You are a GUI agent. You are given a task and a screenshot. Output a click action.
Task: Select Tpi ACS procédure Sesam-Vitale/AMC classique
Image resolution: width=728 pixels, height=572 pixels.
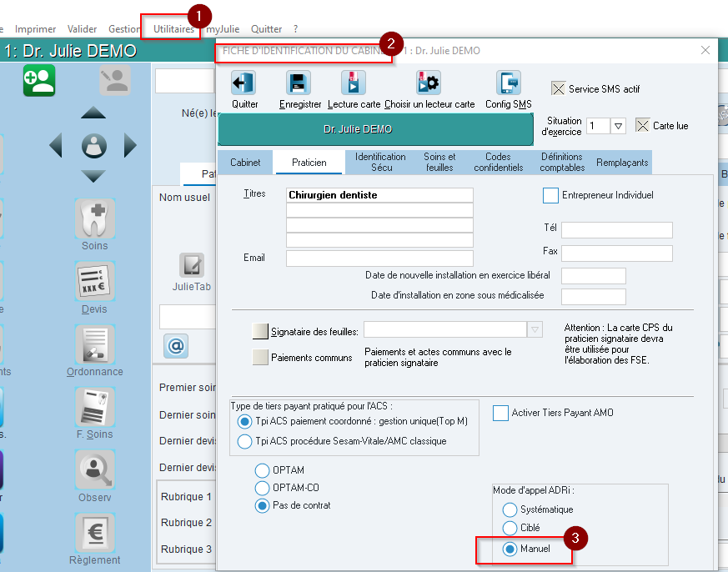point(244,441)
